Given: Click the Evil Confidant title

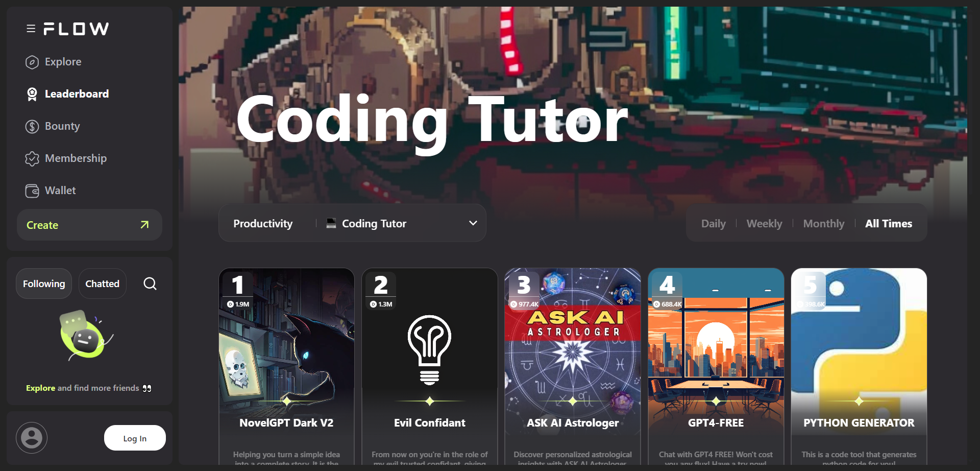Looking at the screenshot, I should 430,423.
